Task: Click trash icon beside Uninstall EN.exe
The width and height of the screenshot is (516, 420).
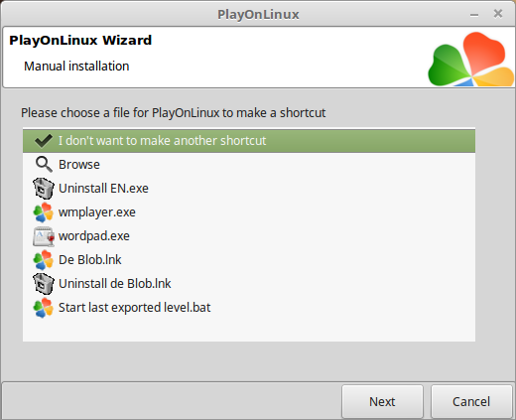Action: (x=44, y=189)
